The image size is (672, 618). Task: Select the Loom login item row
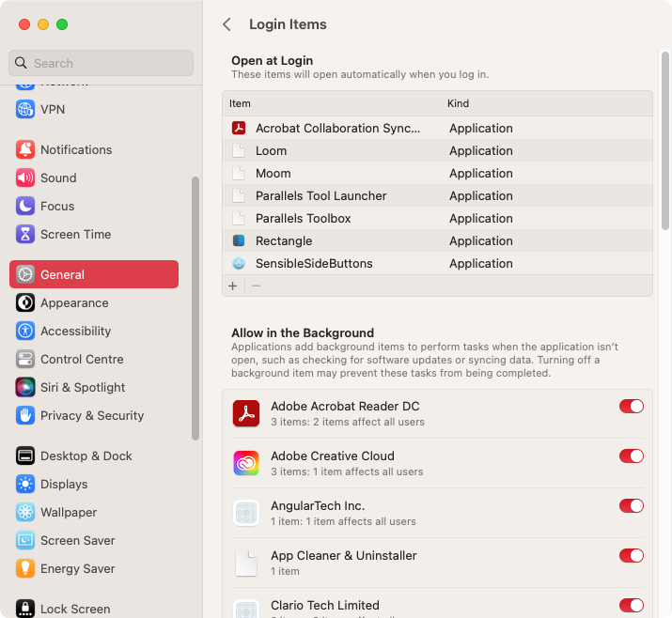(x=437, y=151)
